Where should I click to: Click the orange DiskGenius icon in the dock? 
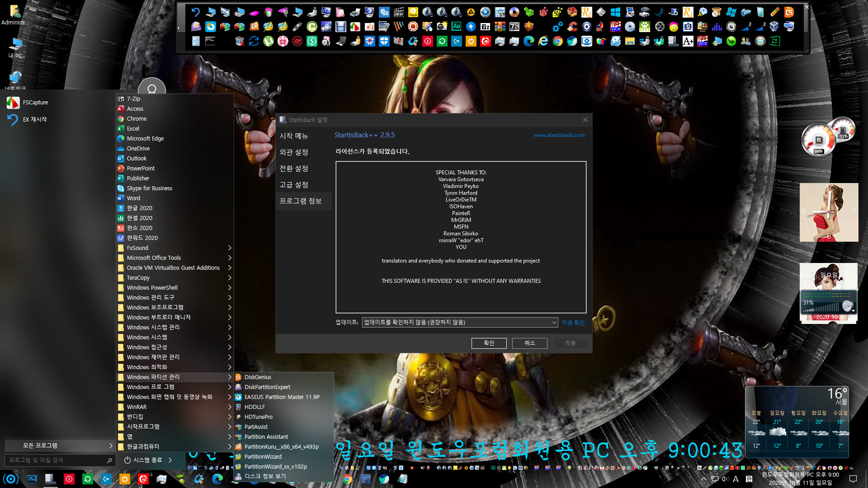[789, 12]
